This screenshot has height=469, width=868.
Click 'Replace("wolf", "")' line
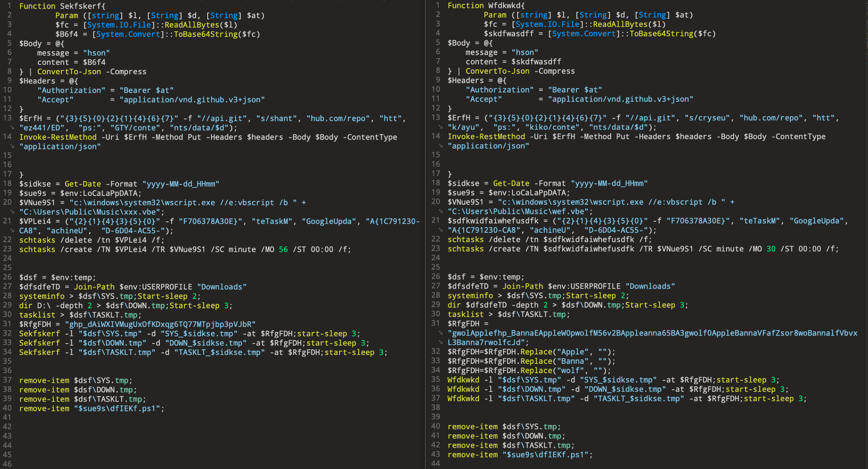pos(529,371)
